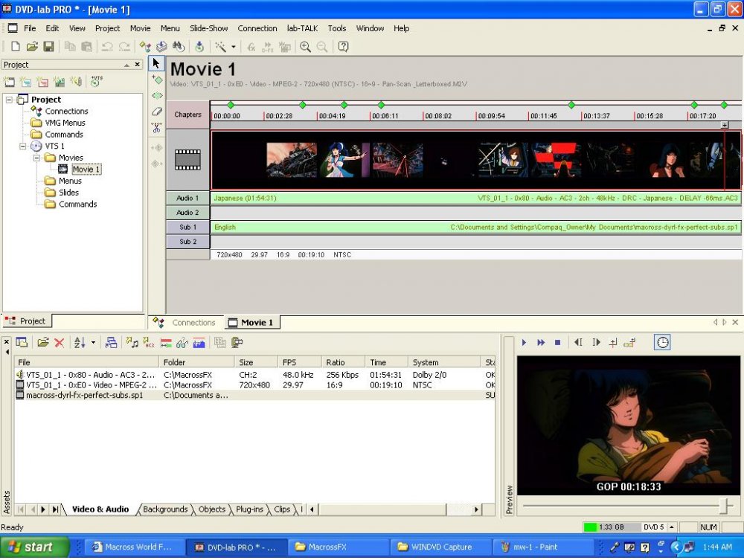Switch to the Backgrounds assets tab
The height and width of the screenshot is (560, 744).
pyautogui.click(x=165, y=509)
